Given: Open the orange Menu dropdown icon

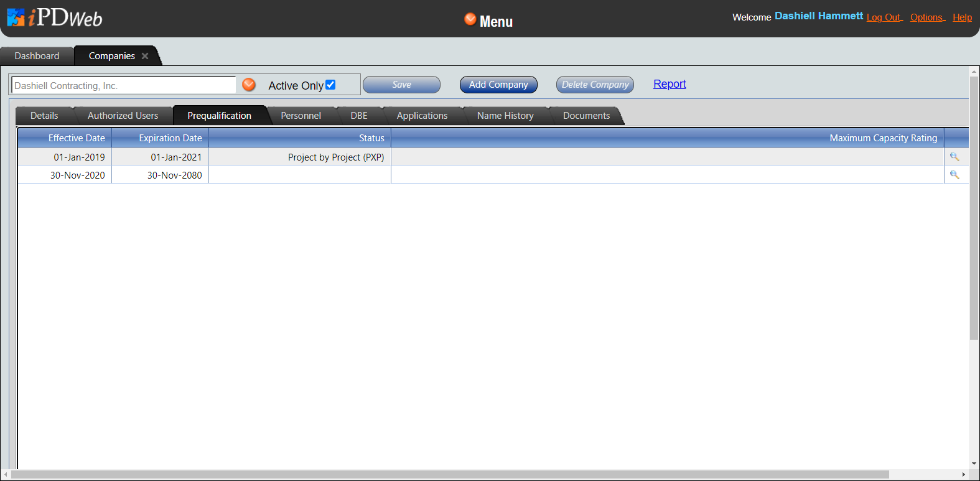Looking at the screenshot, I should tap(470, 19).
